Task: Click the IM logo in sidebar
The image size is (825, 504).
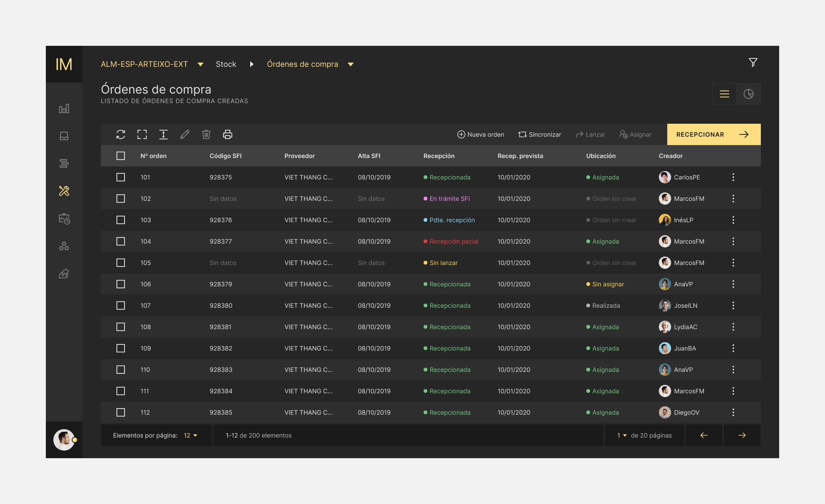Action: [x=64, y=64]
